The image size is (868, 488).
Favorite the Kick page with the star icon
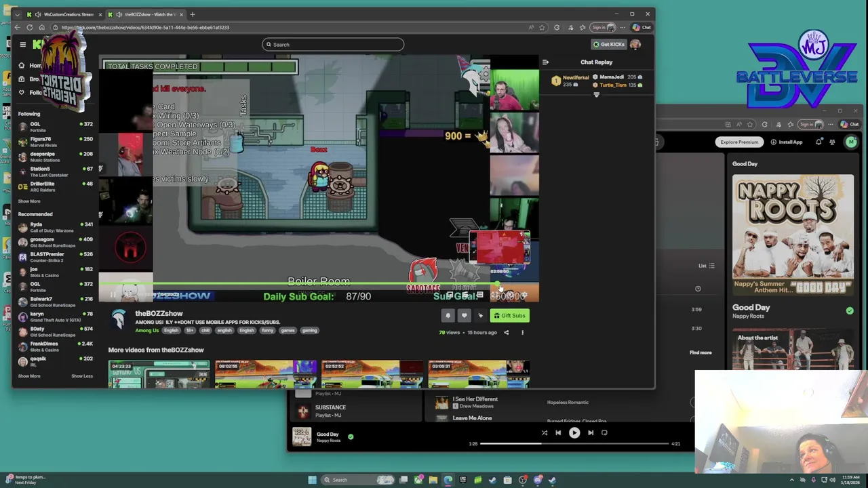pyautogui.click(x=542, y=28)
